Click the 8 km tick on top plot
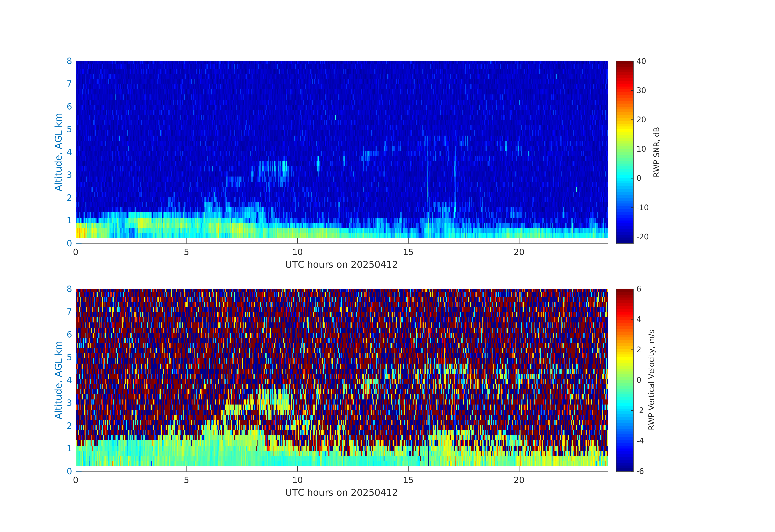Image resolution: width=775 pixels, height=532 pixels. click(x=69, y=61)
